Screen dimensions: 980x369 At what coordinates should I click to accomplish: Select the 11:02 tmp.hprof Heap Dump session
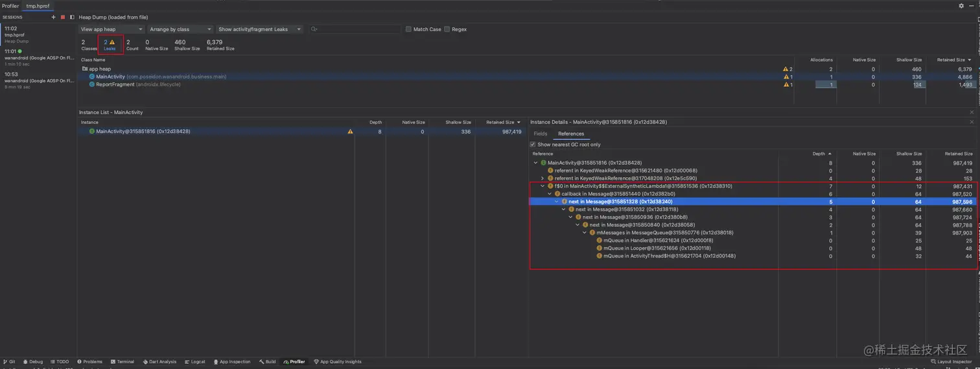click(38, 34)
